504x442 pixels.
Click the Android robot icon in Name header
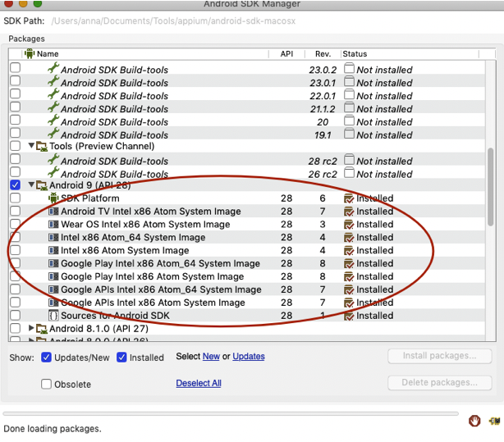click(x=30, y=53)
